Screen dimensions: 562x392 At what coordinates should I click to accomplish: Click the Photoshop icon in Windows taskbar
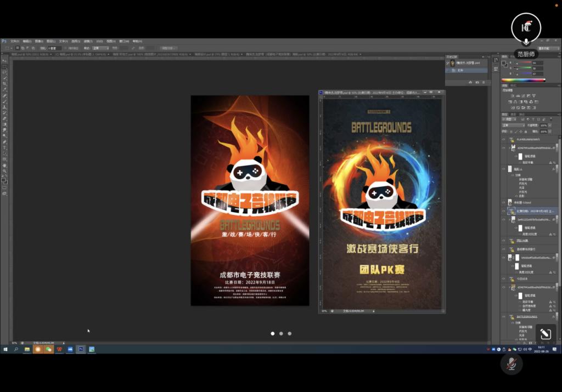[81, 349]
